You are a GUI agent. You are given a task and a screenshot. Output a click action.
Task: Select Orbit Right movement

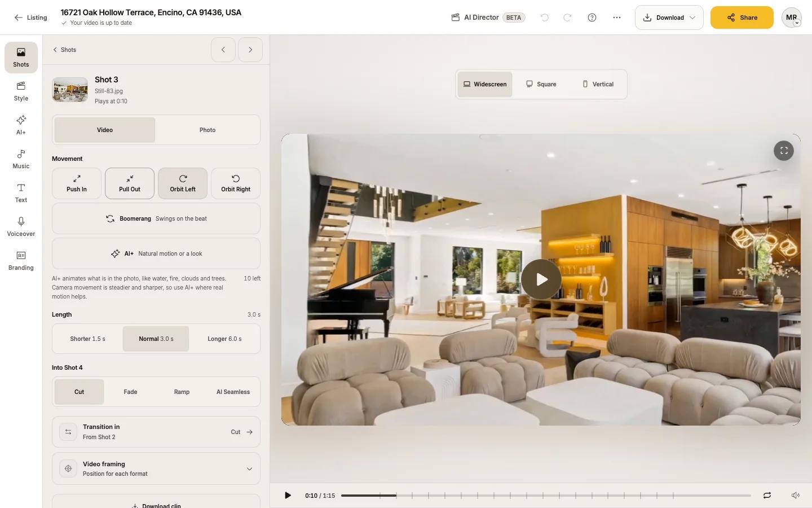(236, 183)
